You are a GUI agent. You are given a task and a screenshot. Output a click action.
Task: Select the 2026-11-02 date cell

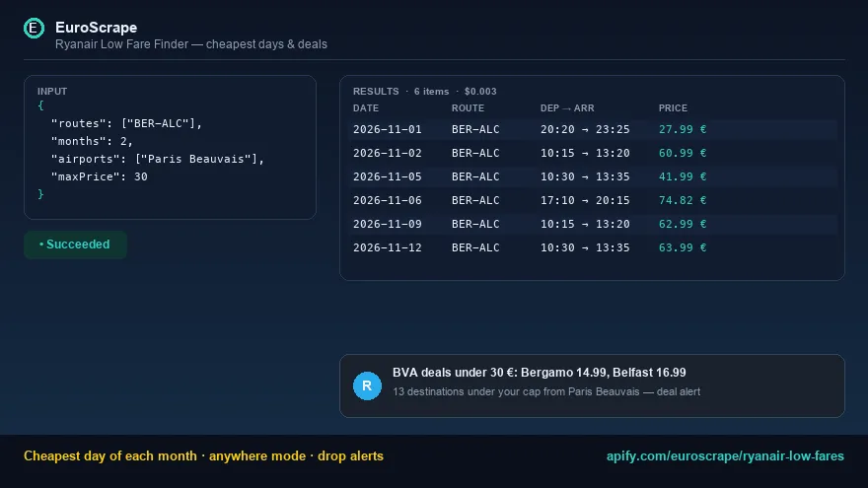388,153
